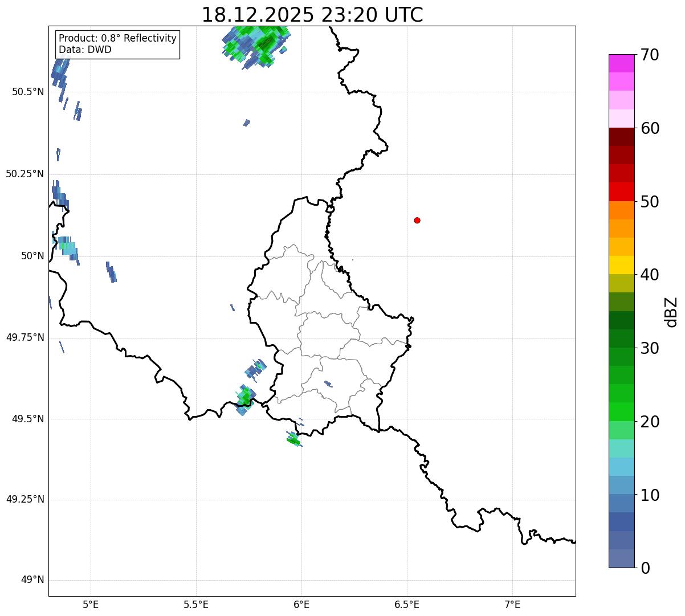Click the 49°N latitude tick label
The image size is (685, 616).
[x=32, y=580]
